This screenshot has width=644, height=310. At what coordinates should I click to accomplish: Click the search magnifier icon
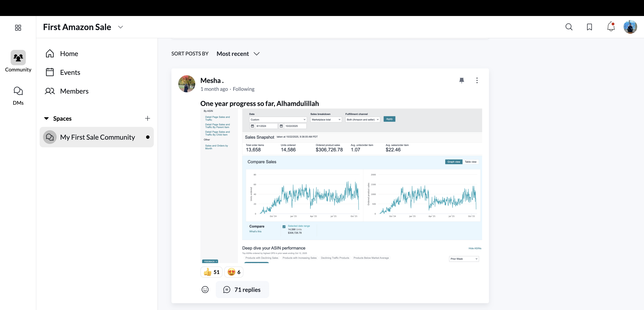coord(569,27)
